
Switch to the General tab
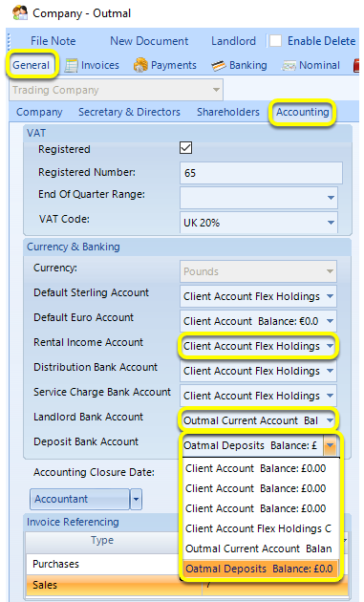(32, 65)
